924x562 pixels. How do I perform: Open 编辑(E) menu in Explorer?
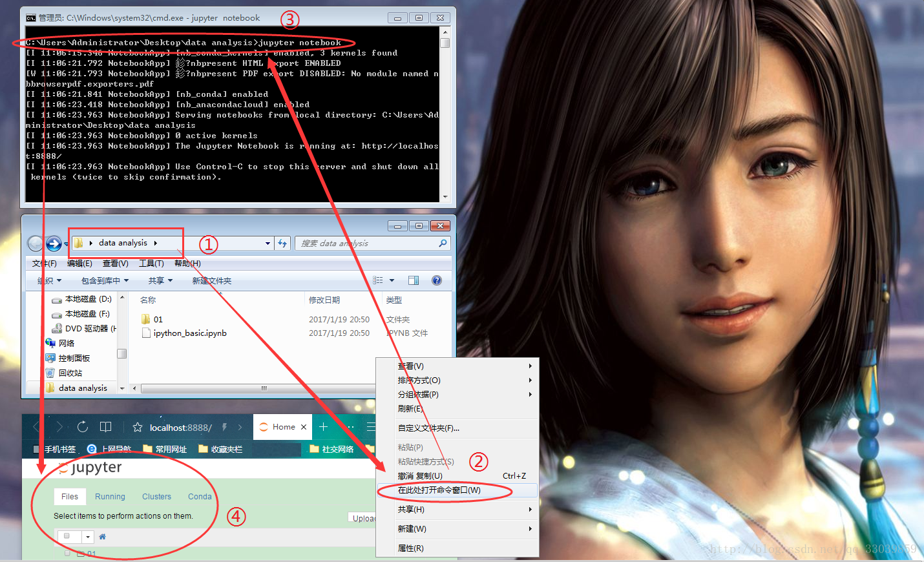[79, 263]
